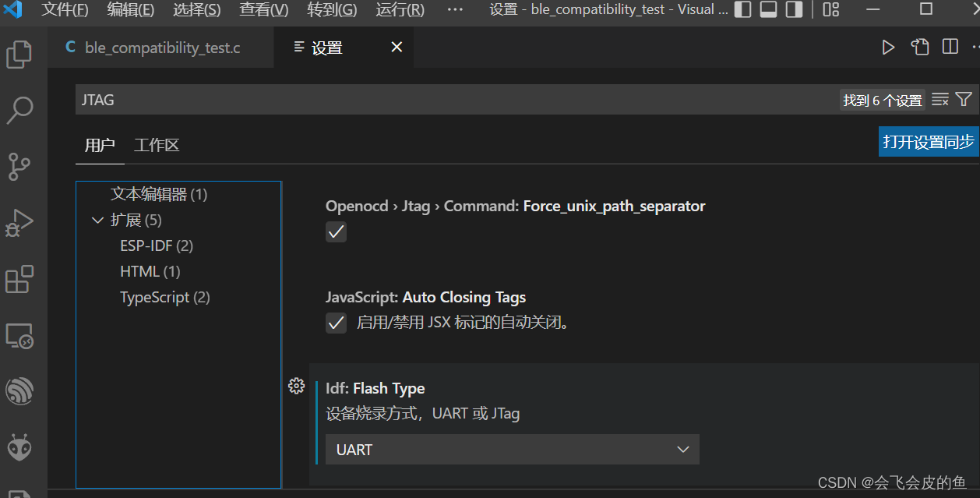Click the Run play icon in editor toolbar

click(888, 48)
